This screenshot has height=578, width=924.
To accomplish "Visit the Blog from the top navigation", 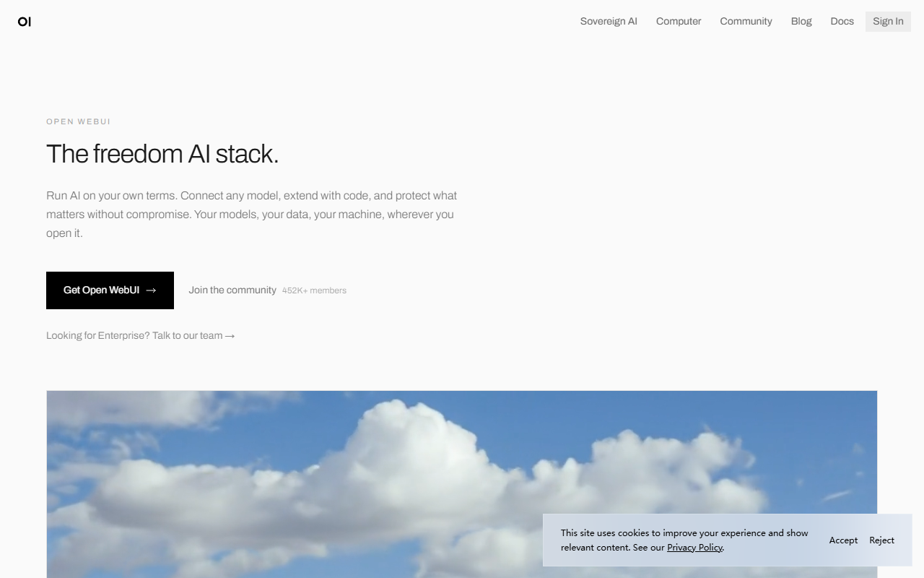I will point(801,22).
